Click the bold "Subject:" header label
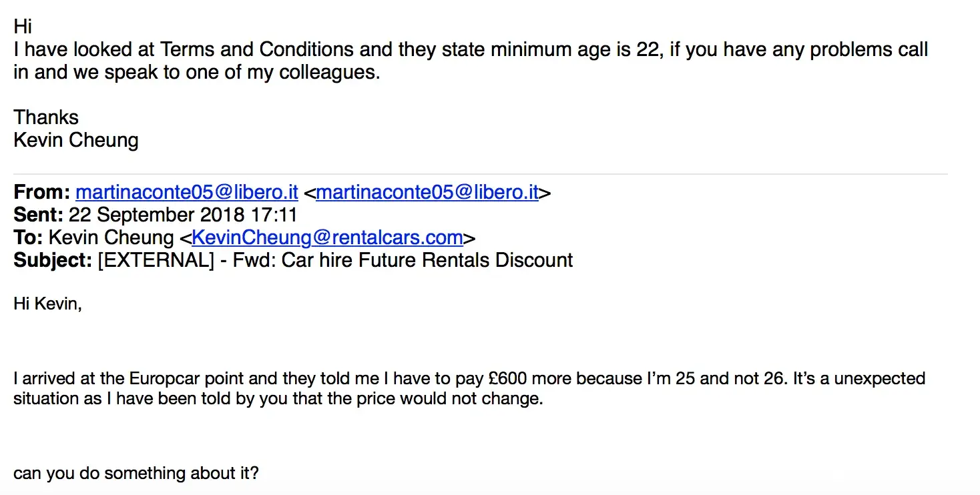The width and height of the screenshot is (980, 495). (53, 260)
